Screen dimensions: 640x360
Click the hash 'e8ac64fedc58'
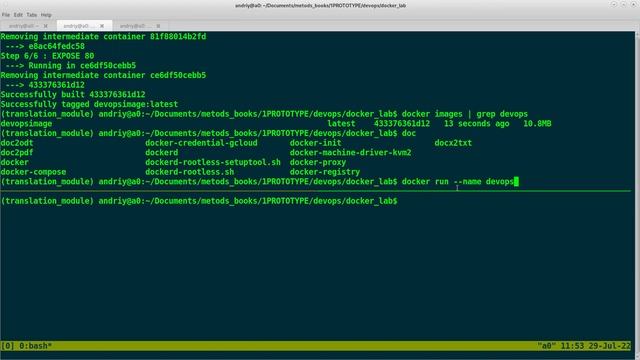point(56,47)
